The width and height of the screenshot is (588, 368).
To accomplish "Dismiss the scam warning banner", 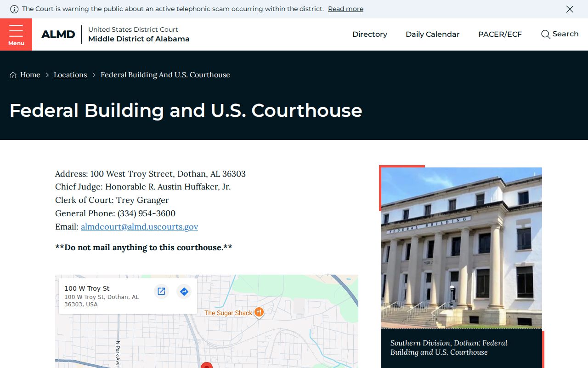I will click(570, 9).
